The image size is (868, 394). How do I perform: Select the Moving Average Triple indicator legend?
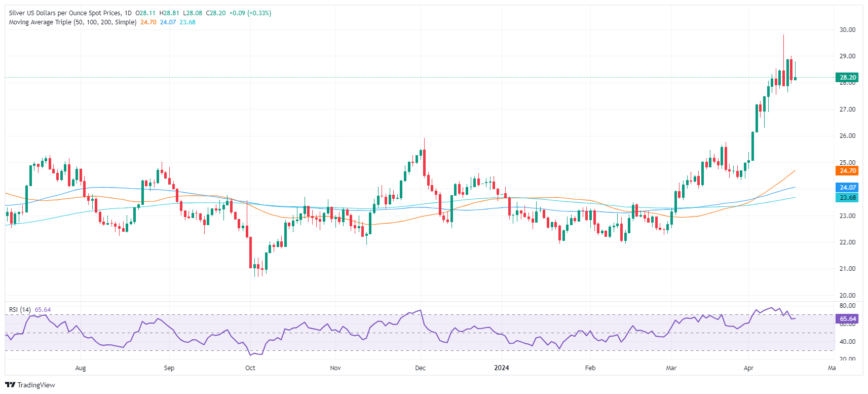(x=72, y=22)
